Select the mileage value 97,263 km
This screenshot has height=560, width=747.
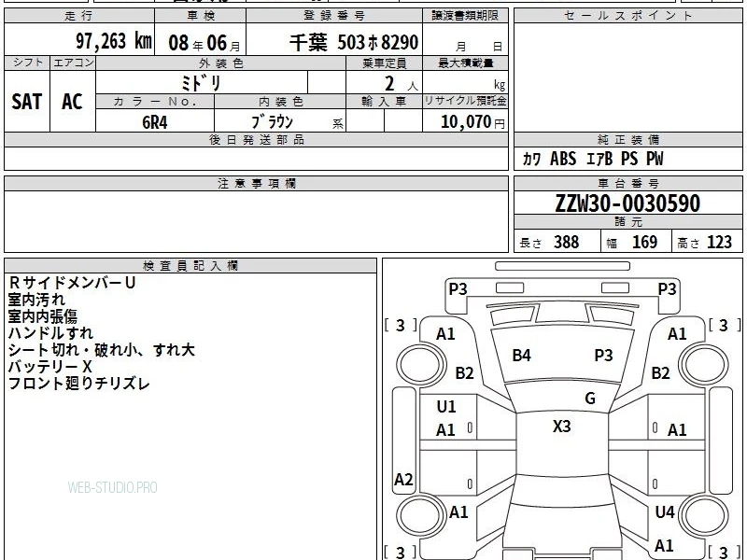(114, 41)
